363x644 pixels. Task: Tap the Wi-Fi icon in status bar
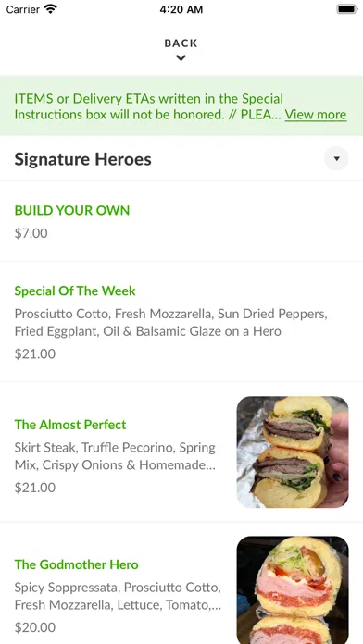[x=51, y=9]
